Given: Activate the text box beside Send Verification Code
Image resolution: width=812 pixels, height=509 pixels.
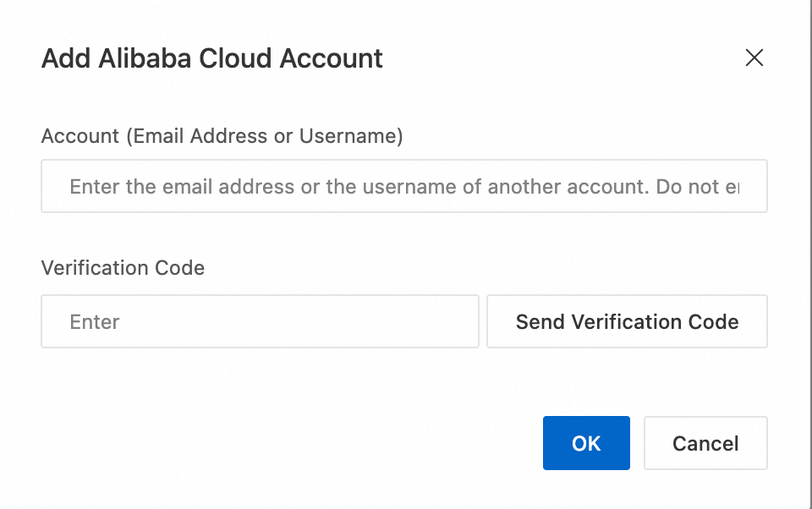Looking at the screenshot, I should click(260, 321).
